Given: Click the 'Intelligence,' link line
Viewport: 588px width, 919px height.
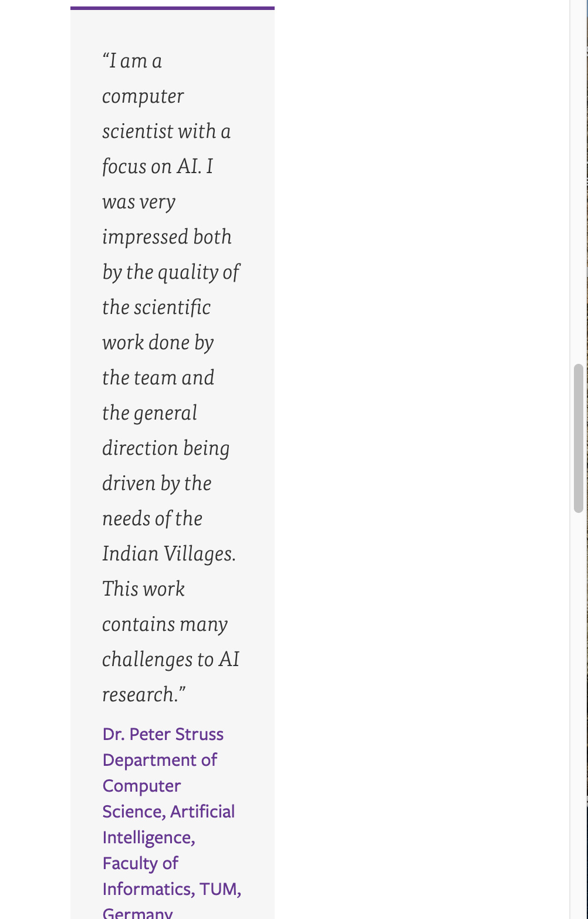Looking at the screenshot, I should (x=148, y=837).
